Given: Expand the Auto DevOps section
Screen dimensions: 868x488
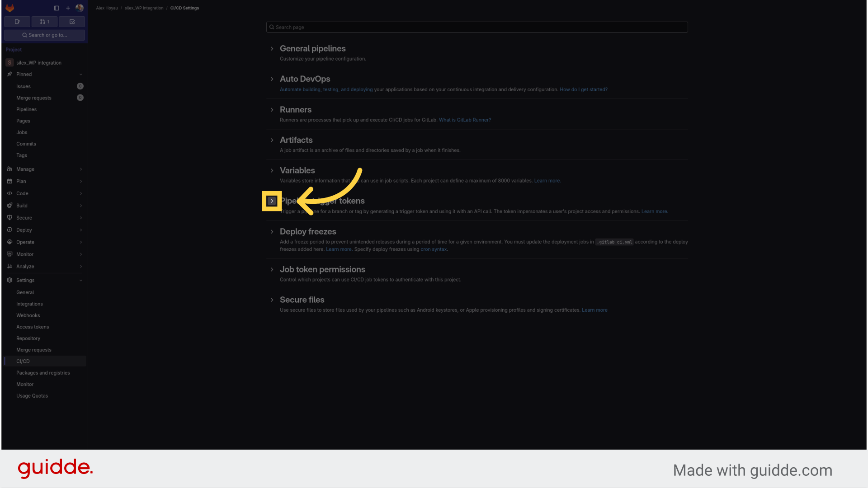Looking at the screenshot, I should (272, 79).
